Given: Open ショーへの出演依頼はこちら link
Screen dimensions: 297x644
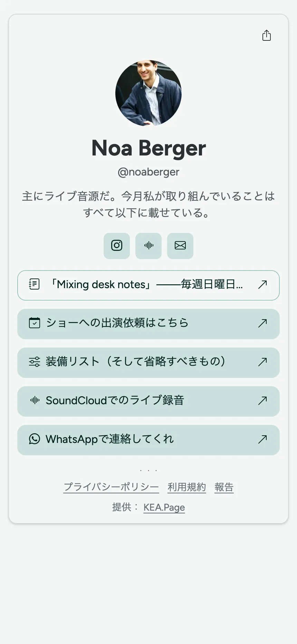Looking at the screenshot, I should [148, 324].
